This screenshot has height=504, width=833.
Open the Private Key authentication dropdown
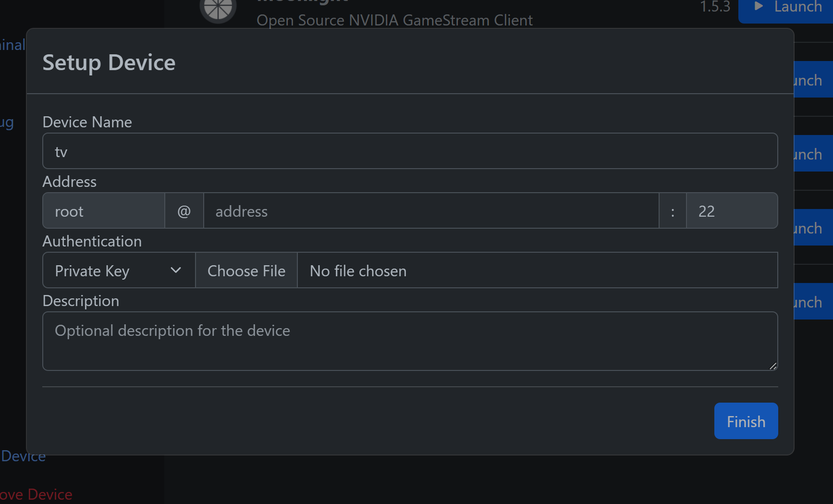pyautogui.click(x=119, y=270)
